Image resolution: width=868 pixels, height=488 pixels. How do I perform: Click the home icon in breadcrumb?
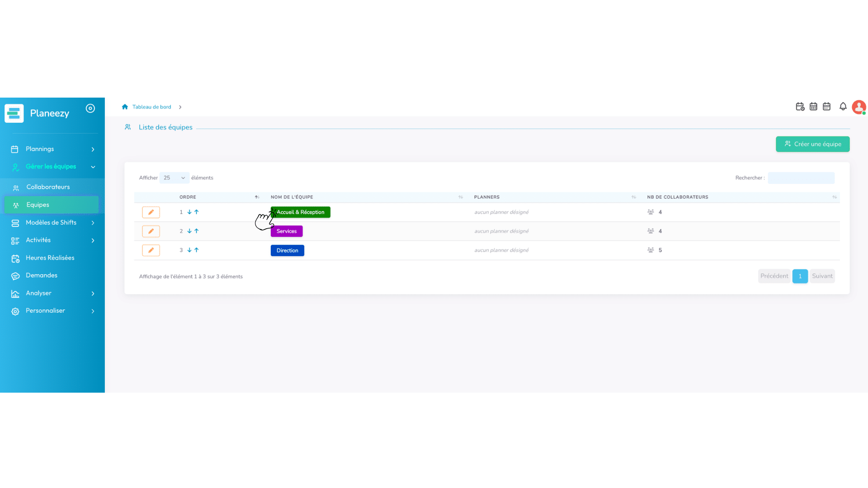[125, 107]
